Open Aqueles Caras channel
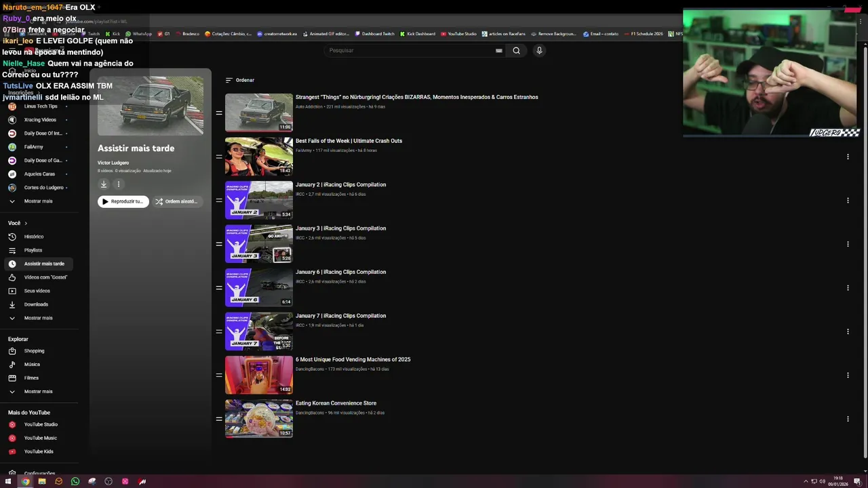The image size is (868, 488). pyautogui.click(x=39, y=174)
